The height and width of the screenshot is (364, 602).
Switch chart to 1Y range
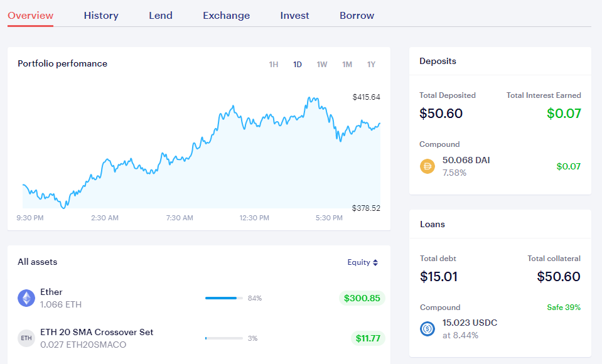(x=371, y=65)
